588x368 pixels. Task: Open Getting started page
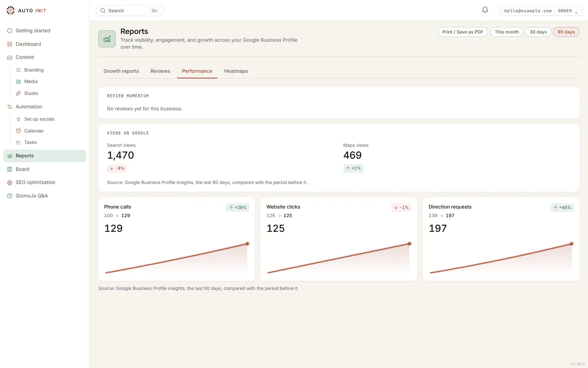point(45,31)
